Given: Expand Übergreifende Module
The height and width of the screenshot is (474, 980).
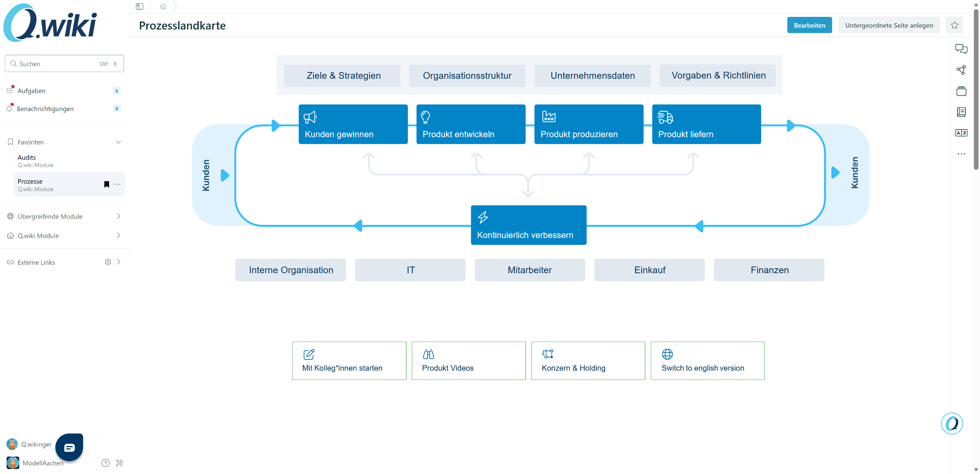Looking at the screenshot, I should (x=118, y=216).
